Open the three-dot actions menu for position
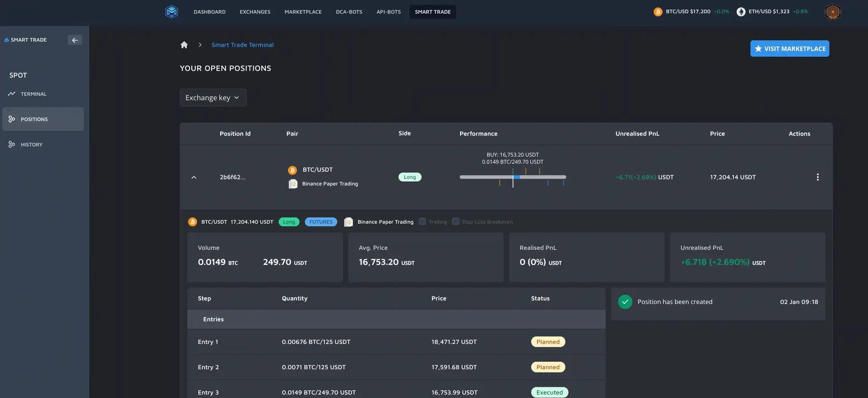868x398 pixels. (x=817, y=177)
